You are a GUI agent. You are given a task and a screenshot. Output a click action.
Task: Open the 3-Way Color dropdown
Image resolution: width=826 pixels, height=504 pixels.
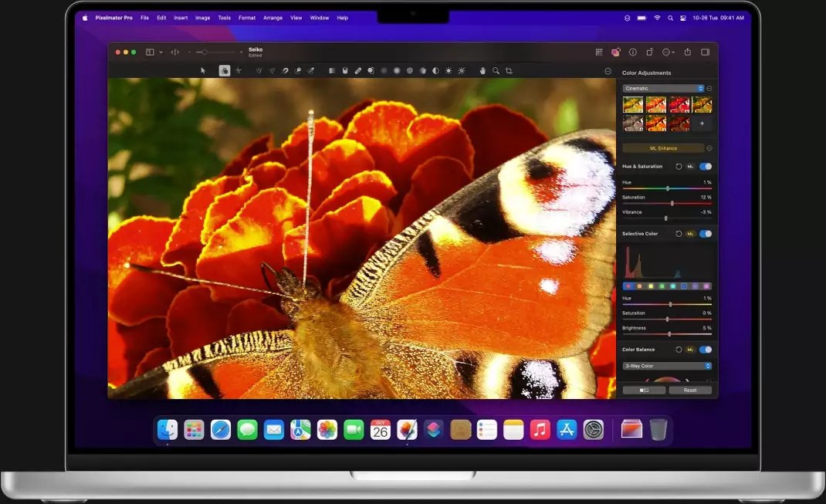[666, 365]
